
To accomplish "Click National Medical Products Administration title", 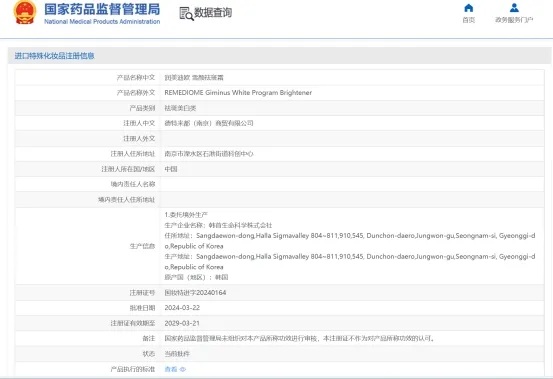I will pyautogui.click(x=102, y=22).
